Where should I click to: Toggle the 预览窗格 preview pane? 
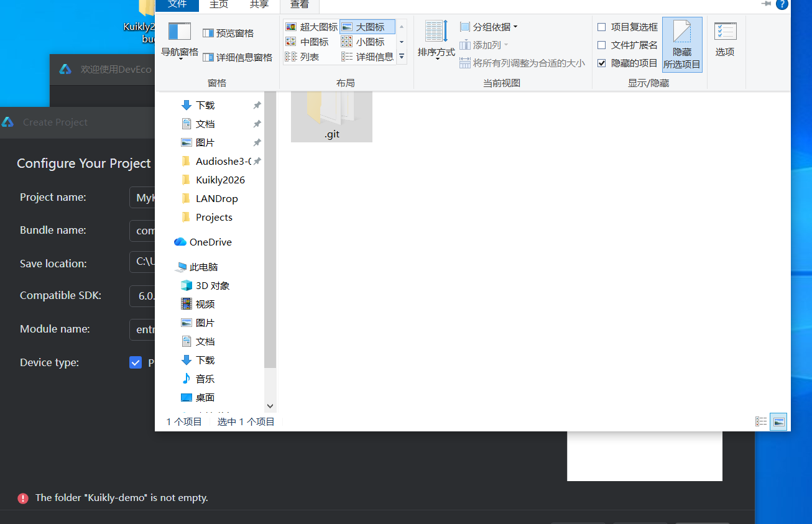(x=228, y=33)
